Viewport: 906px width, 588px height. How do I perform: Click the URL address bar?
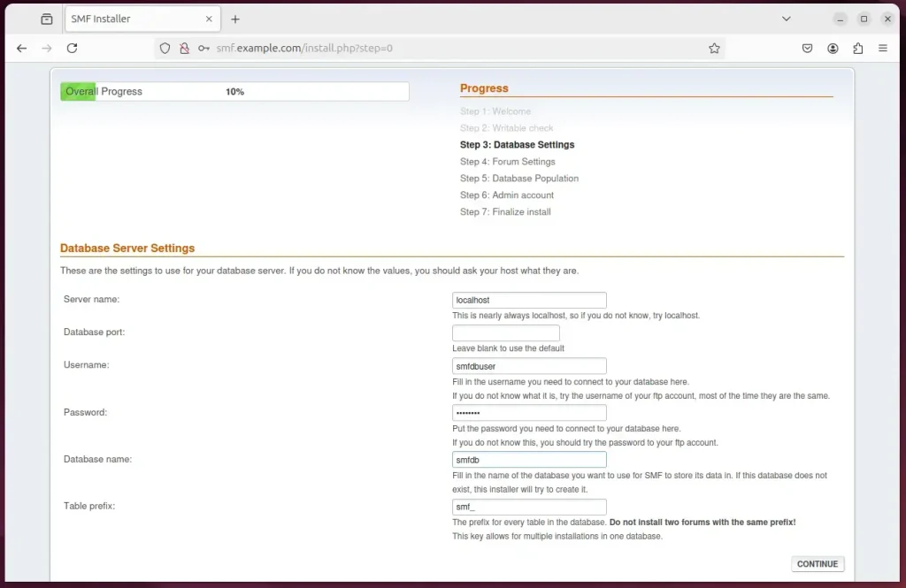coord(439,49)
